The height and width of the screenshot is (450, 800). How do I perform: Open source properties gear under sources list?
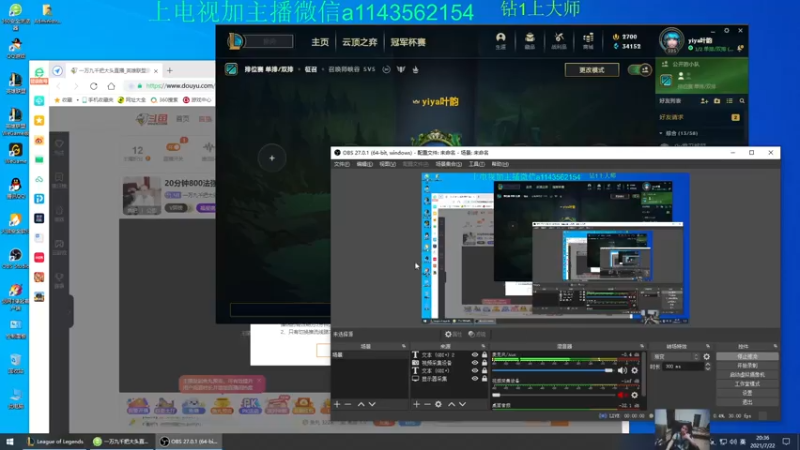click(x=438, y=404)
